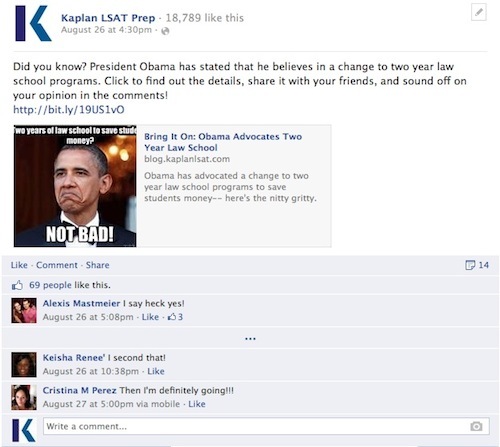Image resolution: width=500 pixels, height=447 pixels.
Task: Like the Kaplan post
Action: (x=19, y=265)
